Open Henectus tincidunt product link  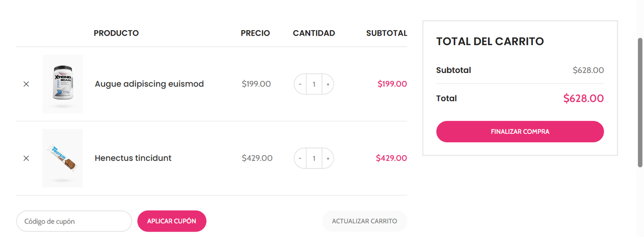[x=133, y=158]
